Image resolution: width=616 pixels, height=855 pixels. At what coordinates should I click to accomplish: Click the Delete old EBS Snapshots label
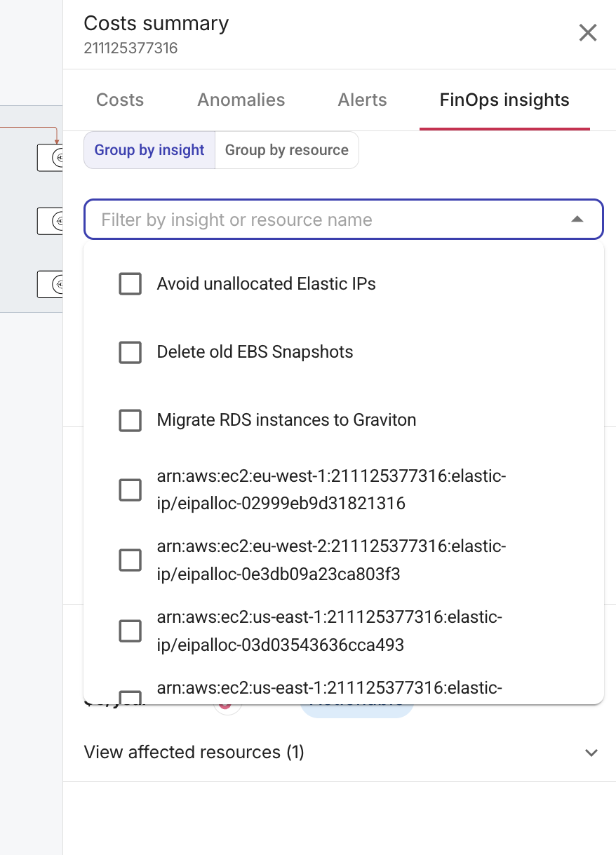pos(255,352)
